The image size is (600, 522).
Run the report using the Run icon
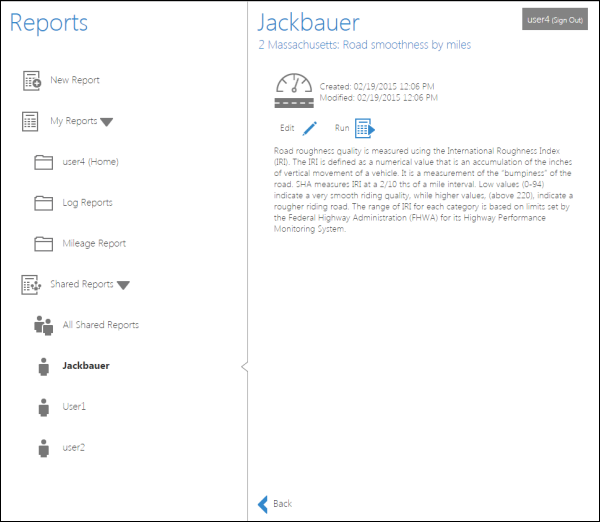364,128
